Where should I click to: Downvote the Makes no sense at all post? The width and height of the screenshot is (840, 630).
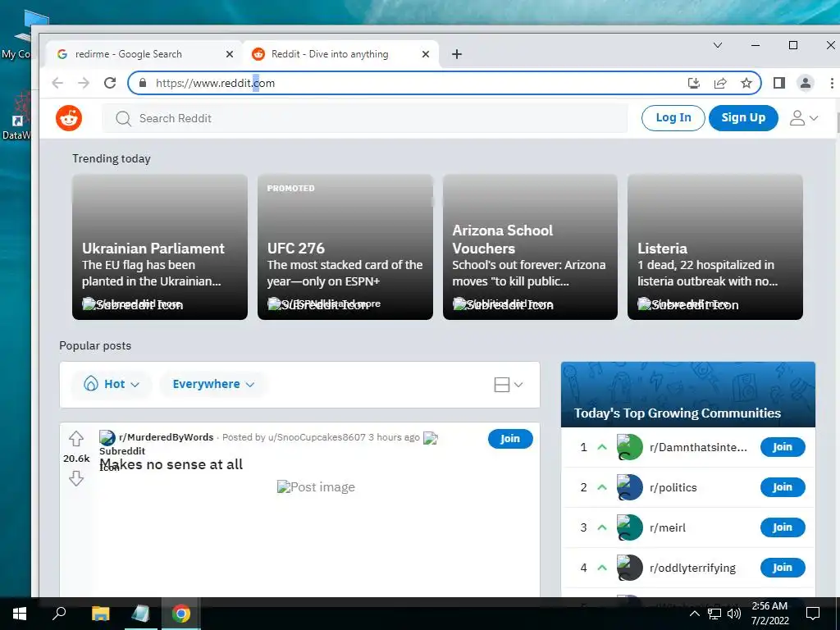[x=76, y=478]
